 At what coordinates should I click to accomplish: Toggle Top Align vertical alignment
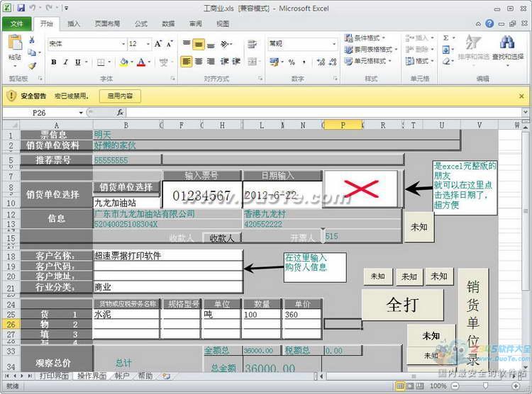click(x=187, y=43)
